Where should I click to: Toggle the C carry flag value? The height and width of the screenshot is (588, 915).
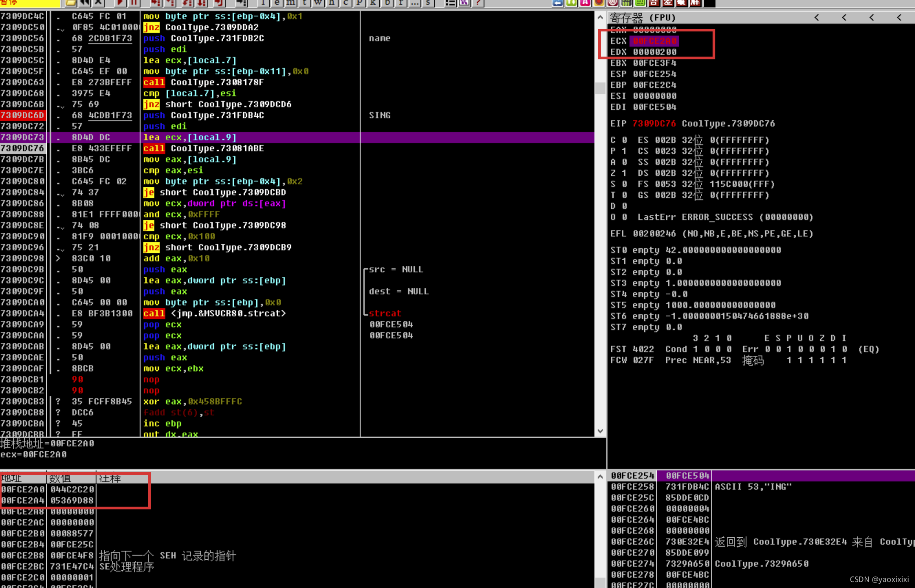pos(625,140)
